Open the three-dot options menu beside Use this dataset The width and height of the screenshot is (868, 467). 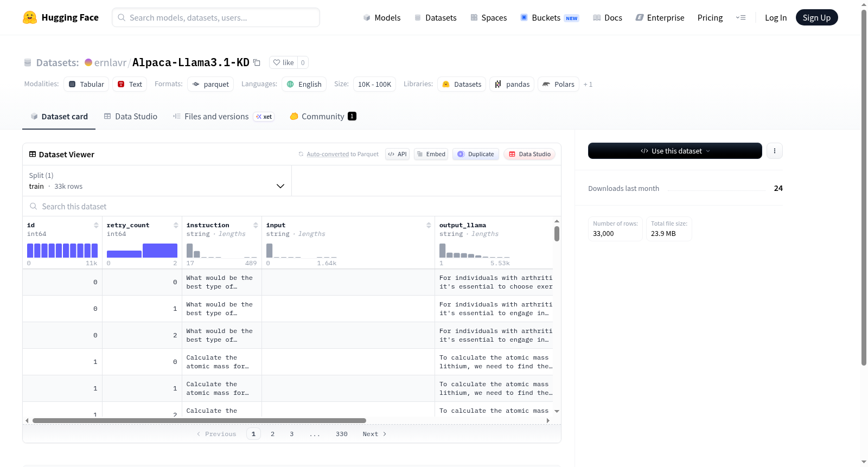tap(775, 151)
